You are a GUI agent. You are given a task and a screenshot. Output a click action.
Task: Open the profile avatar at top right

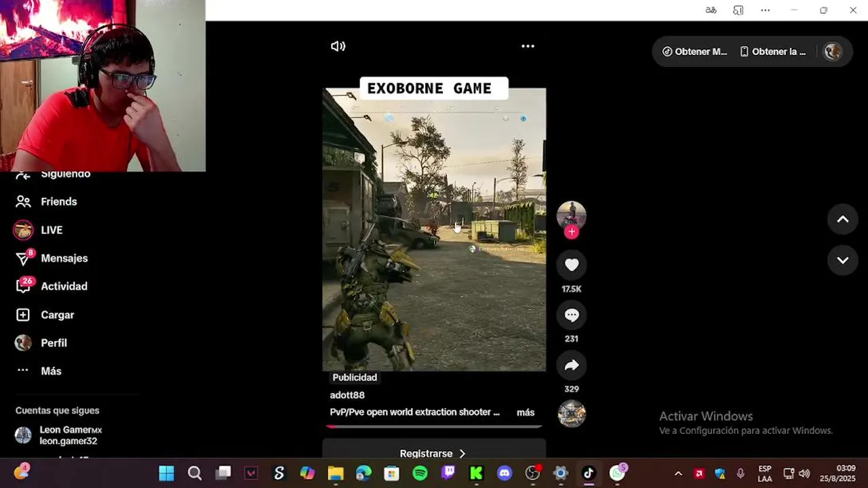[x=833, y=52]
